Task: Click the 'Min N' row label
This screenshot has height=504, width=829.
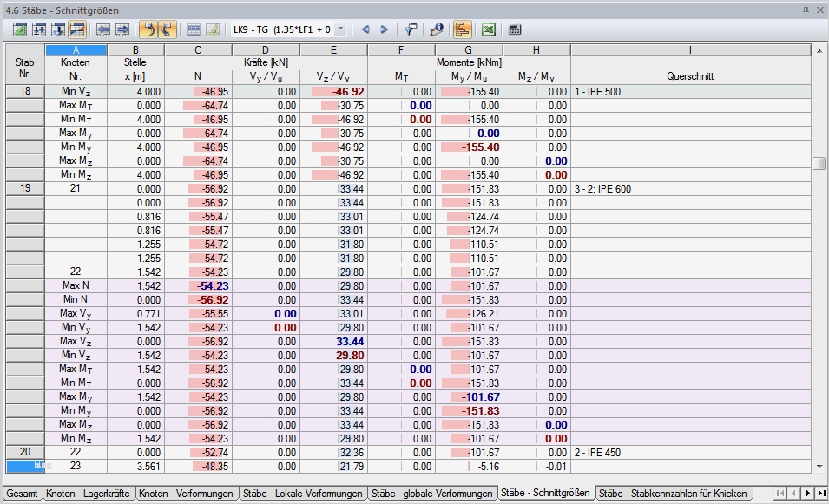Action: pos(76,299)
